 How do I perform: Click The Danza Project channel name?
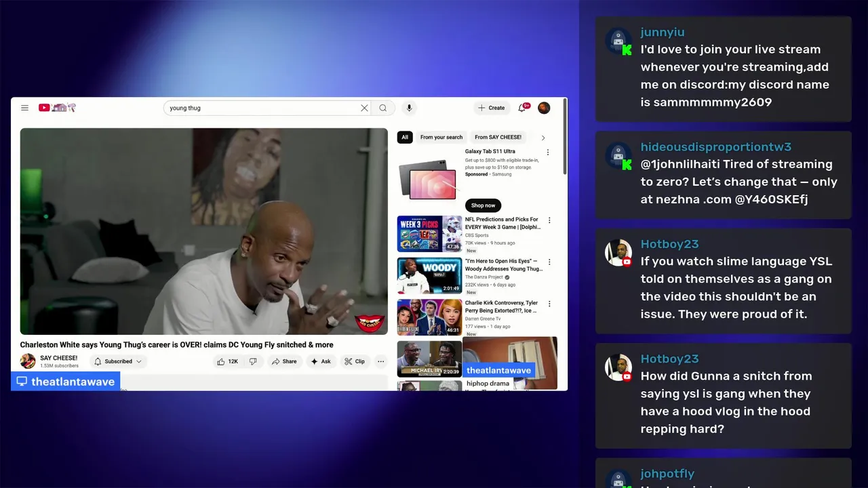click(484, 277)
